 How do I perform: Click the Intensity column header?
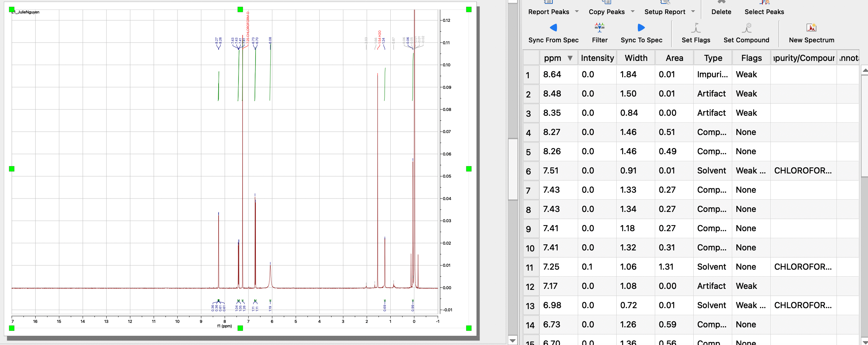(x=597, y=58)
